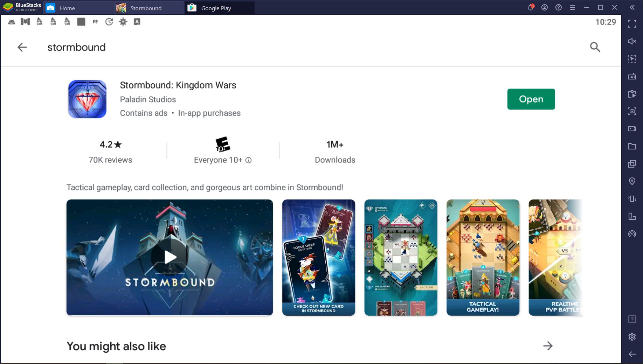Open media folder from sidebar
The height and width of the screenshot is (364, 643).
pyautogui.click(x=632, y=146)
